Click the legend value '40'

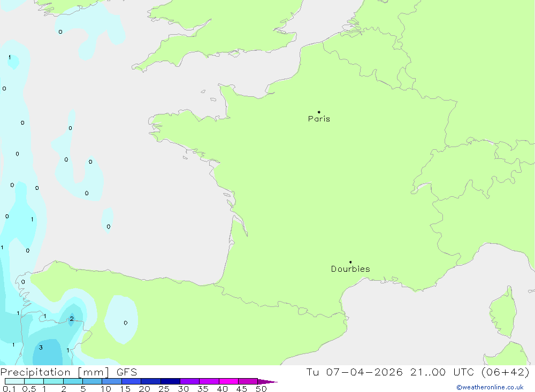pos(222,389)
